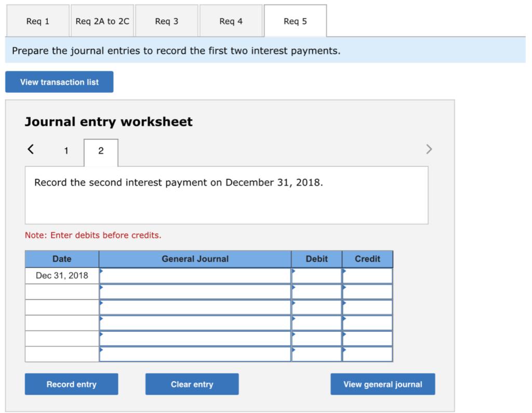Open journal entry page 1
Image resolution: width=532 pixels, height=413 pixels.
pos(65,151)
